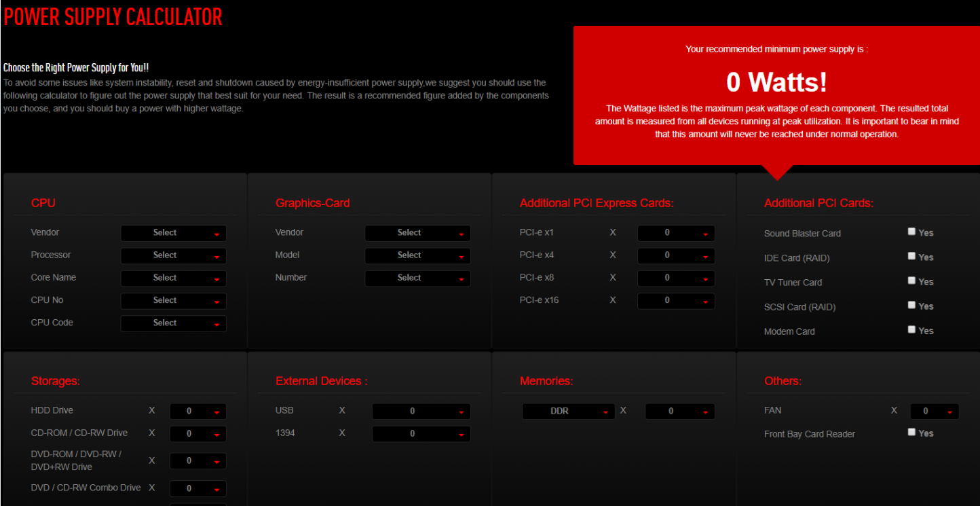Open the HDD Drive quantity dropdown

pos(197,411)
